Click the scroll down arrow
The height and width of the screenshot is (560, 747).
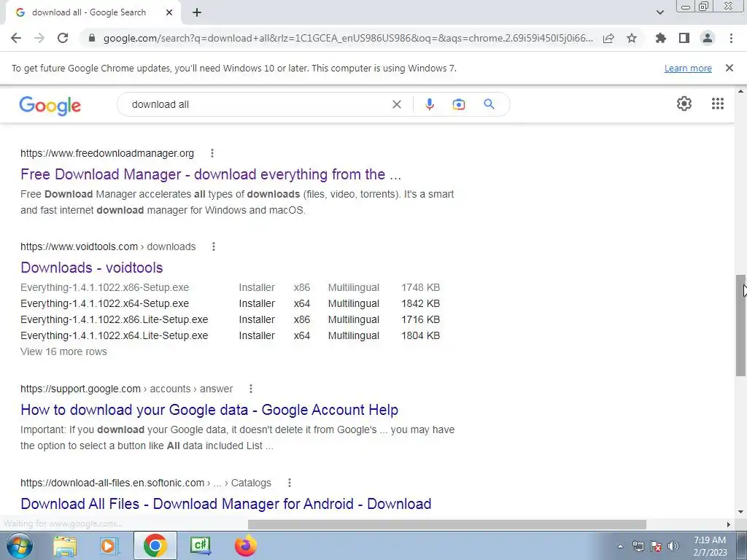[x=741, y=513]
